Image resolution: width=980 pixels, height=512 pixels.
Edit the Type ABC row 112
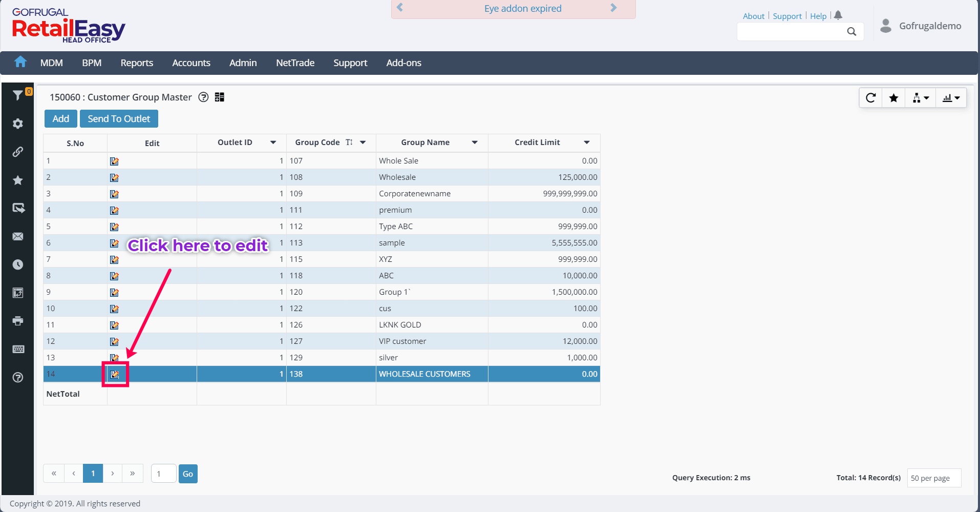[x=114, y=227]
